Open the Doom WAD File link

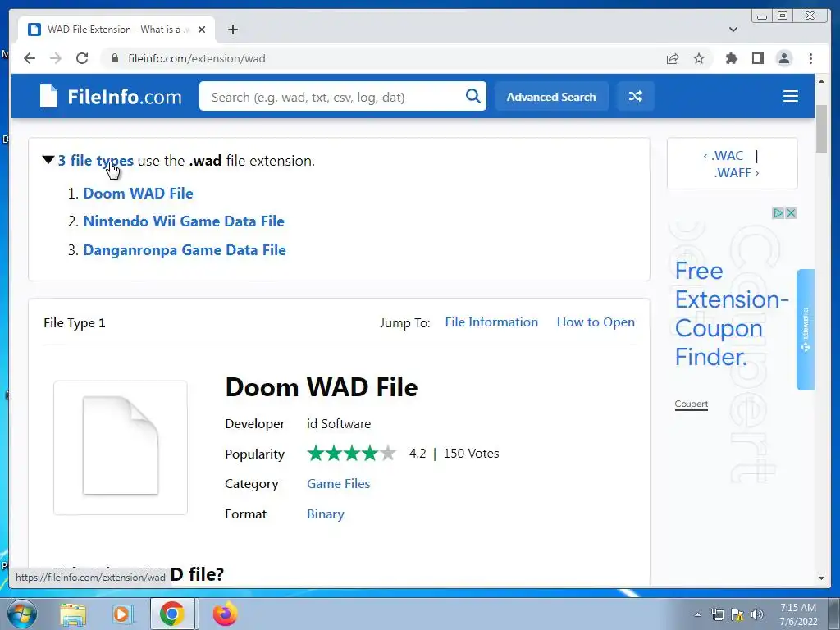click(138, 194)
